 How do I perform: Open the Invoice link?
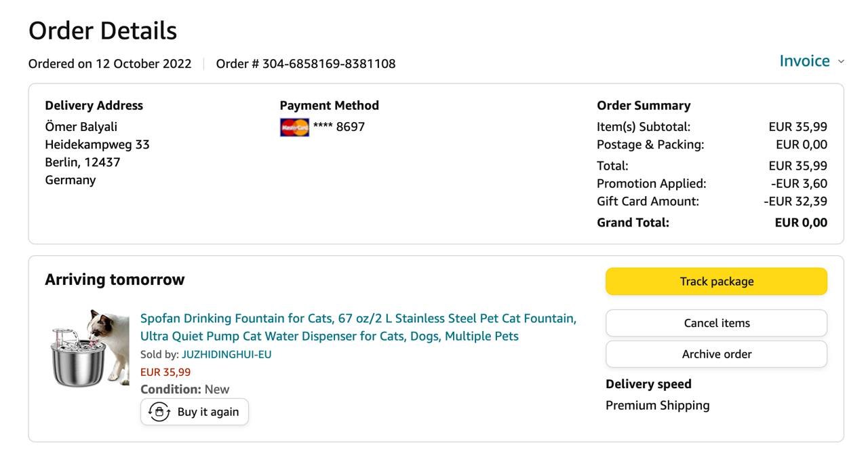coord(804,61)
